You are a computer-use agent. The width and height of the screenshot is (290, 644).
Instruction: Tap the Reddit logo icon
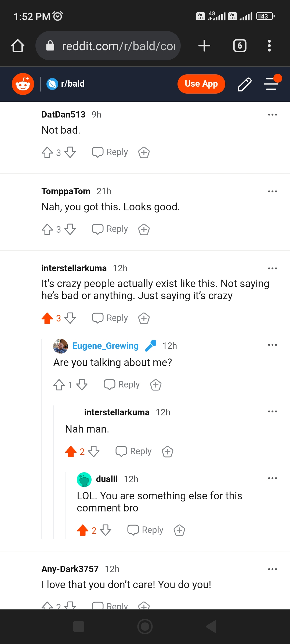[x=23, y=84]
